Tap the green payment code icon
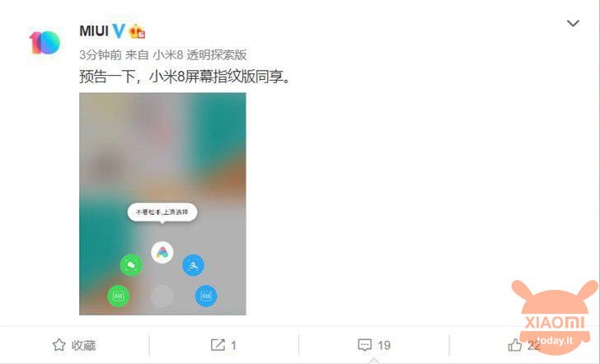 click(118, 296)
